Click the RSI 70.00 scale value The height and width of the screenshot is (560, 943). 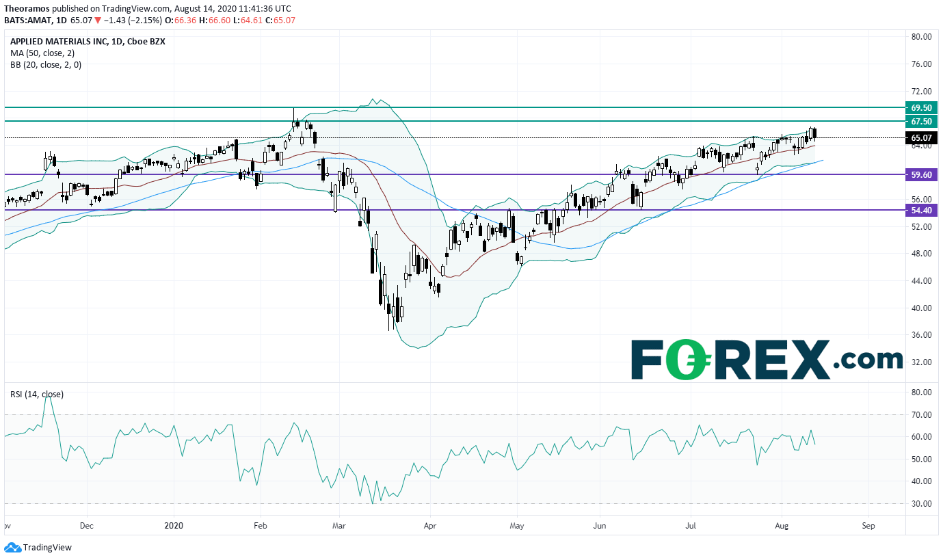[920, 414]
